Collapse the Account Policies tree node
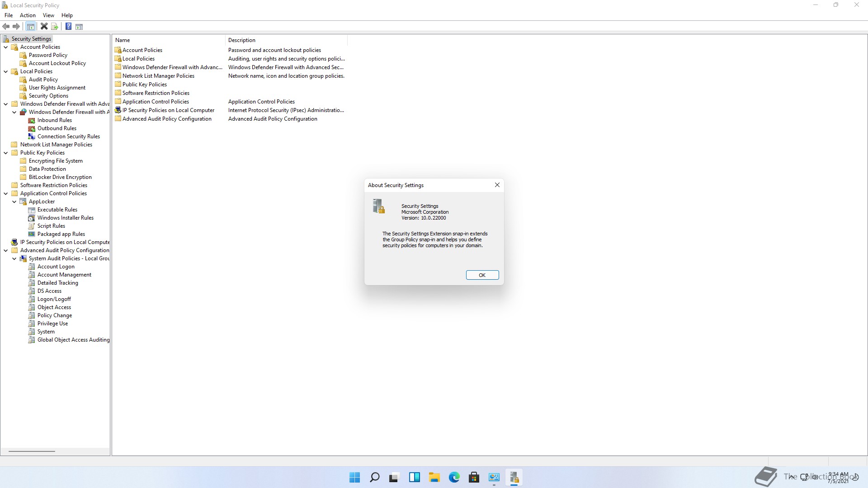This screenshot has height=488, width=868. [x=6, y=47]
